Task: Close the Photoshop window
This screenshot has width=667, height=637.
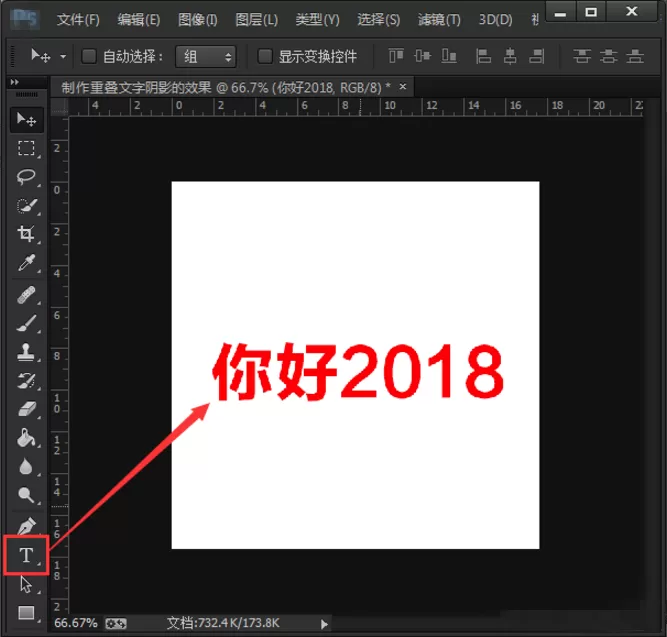Action: click(x=632, y=12)
